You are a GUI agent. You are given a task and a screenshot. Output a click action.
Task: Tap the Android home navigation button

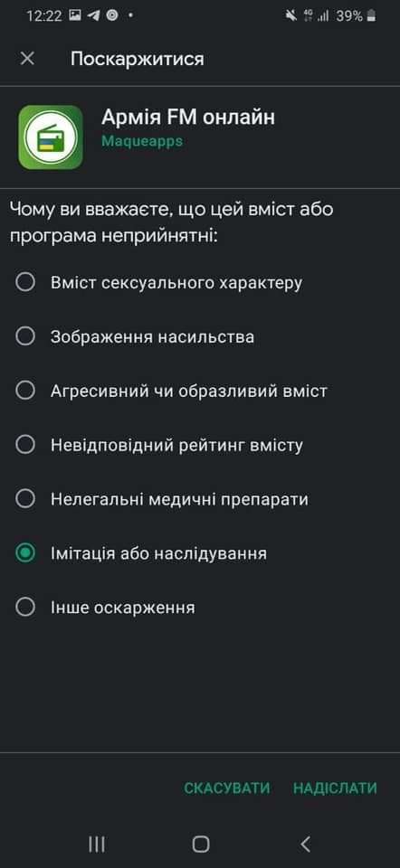click(201, 844)
